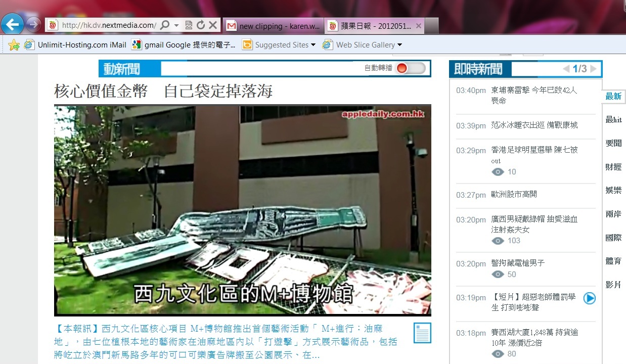Click the Add to Favorites star icon
The image size is (626, 364).
(14, 45)
